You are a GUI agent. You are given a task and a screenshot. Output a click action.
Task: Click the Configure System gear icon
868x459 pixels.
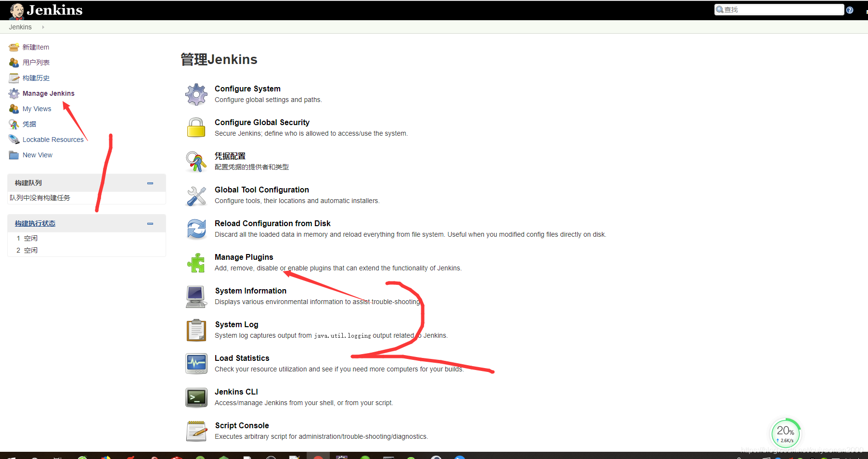(x=196, y=94)
